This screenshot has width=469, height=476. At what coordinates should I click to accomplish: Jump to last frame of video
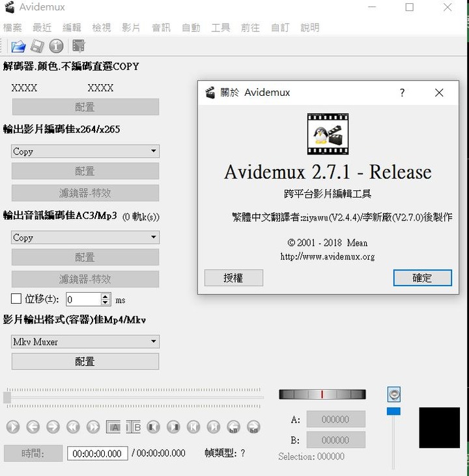[214, 427]
